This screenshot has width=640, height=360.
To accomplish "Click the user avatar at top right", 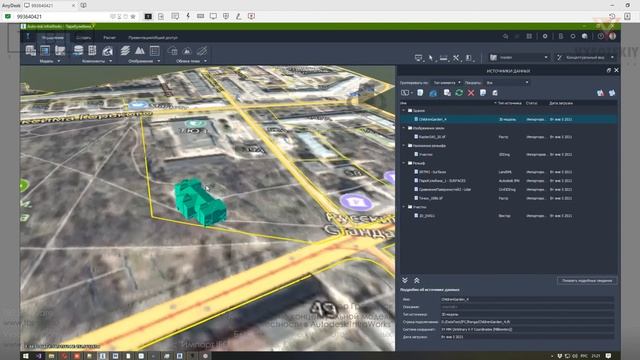I will coord(612,36).
